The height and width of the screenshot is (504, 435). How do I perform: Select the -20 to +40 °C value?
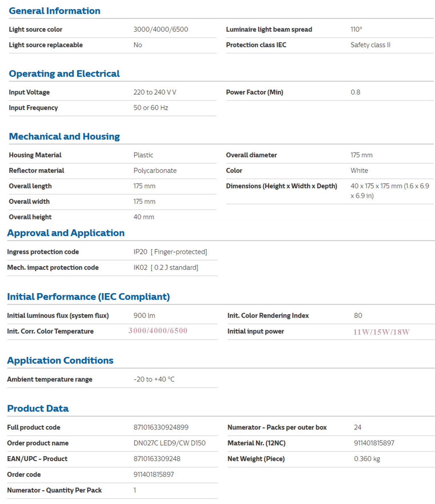coord(154,379)
